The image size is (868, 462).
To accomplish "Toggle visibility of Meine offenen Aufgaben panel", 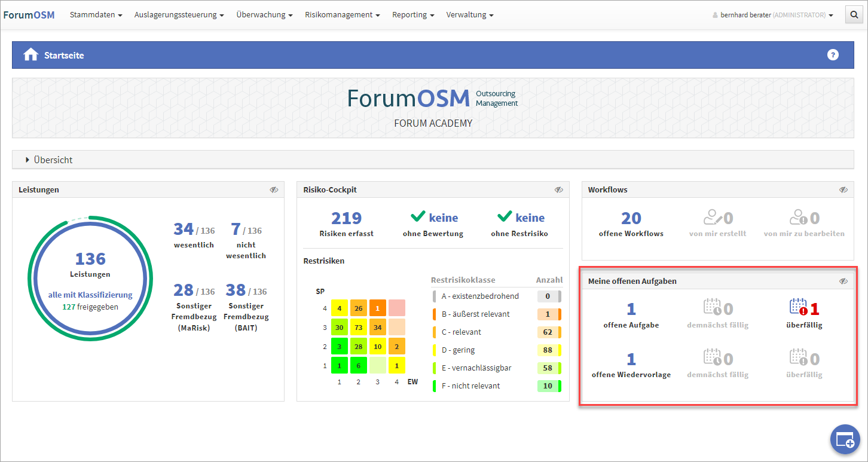I will point(843,281).
